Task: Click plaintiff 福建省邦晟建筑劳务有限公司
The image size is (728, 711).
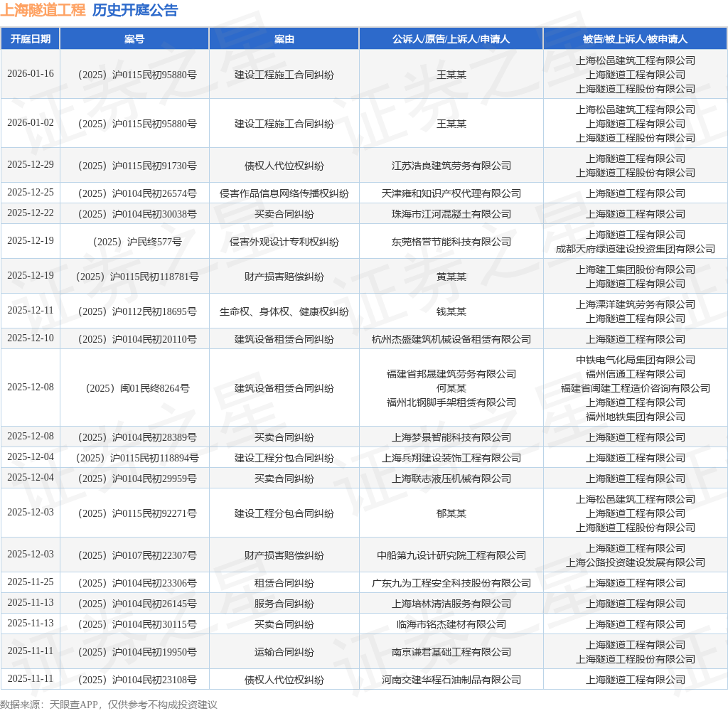Action: click(451, 374)
